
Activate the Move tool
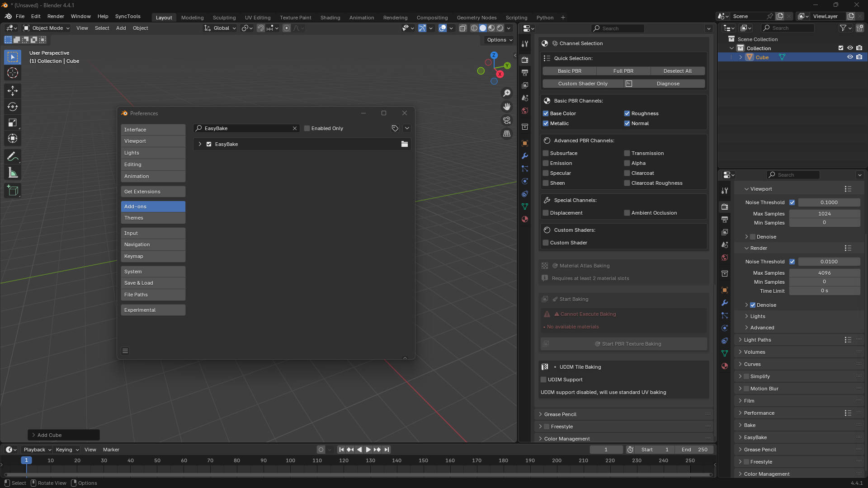[x=13, y=91]
